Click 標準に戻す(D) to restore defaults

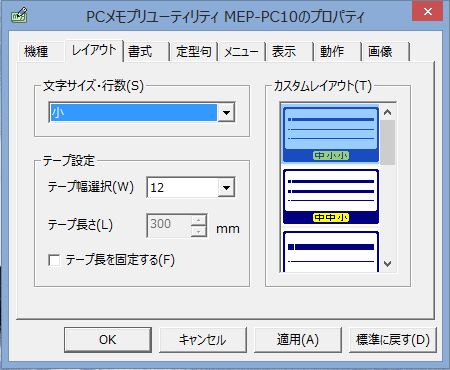pos(393,340)
